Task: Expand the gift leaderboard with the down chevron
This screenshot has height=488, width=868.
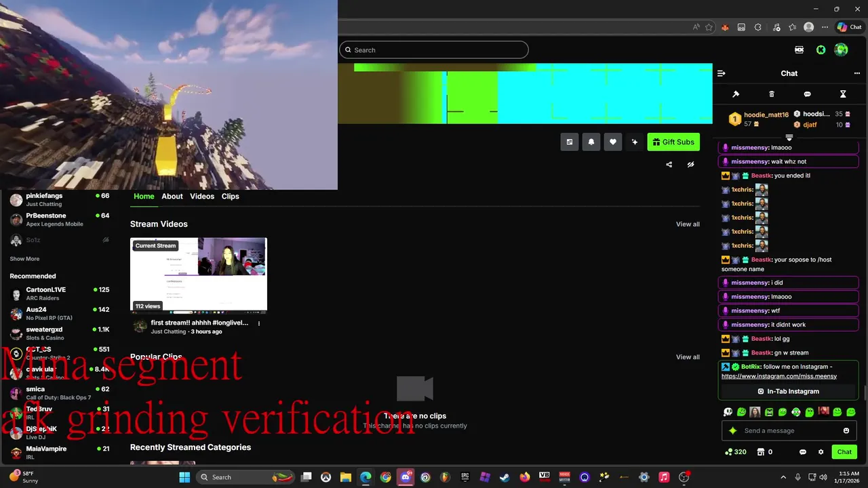Action: point(789,138)
